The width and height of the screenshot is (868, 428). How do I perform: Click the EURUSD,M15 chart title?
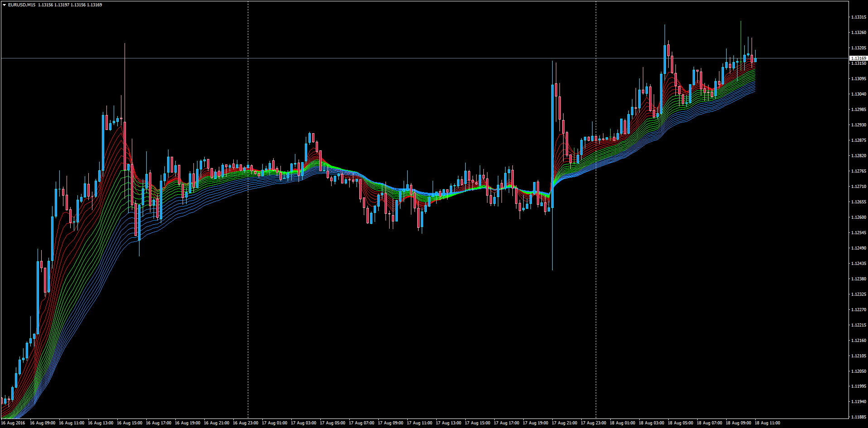22,5
